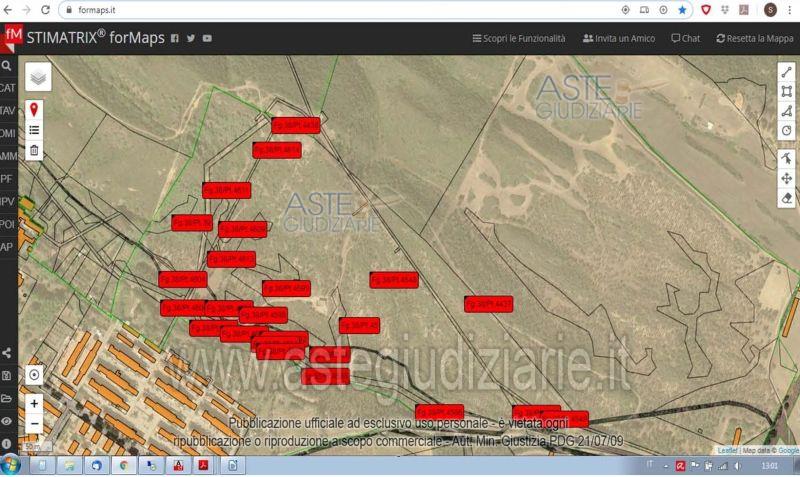Expand the CAT sidebar section
Screen dimensions: 800x477
point(8,88)
